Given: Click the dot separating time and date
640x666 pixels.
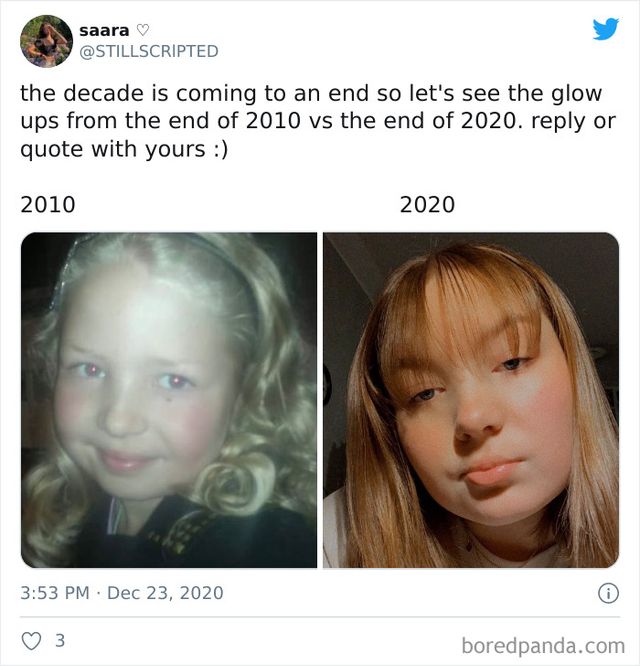Looking at the screenshot, I should [98, 593].
